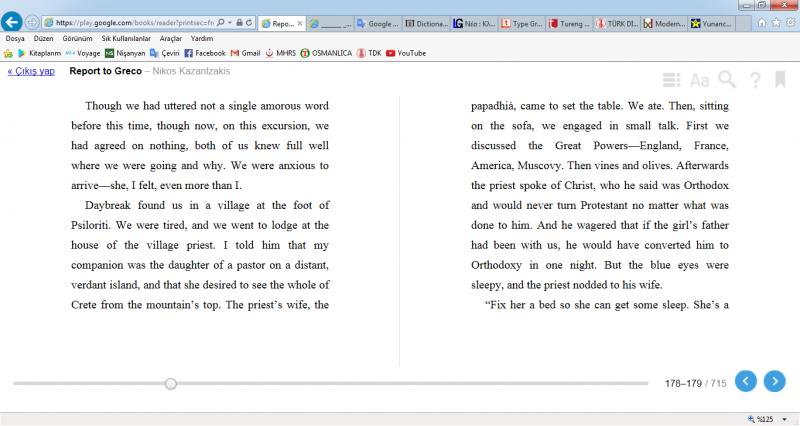Switch to the Yunanc... browser tab
The width and height of the screenshot is (800, 426).
[x=712, y=23]
